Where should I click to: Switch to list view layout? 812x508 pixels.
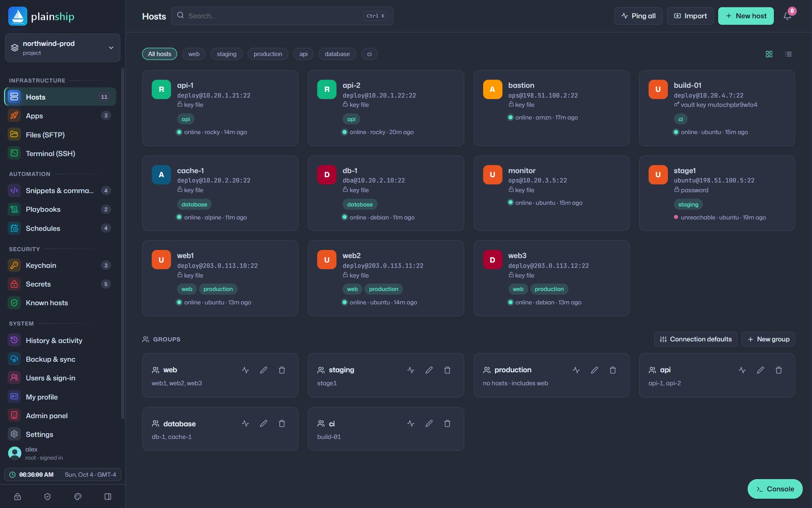788,54
